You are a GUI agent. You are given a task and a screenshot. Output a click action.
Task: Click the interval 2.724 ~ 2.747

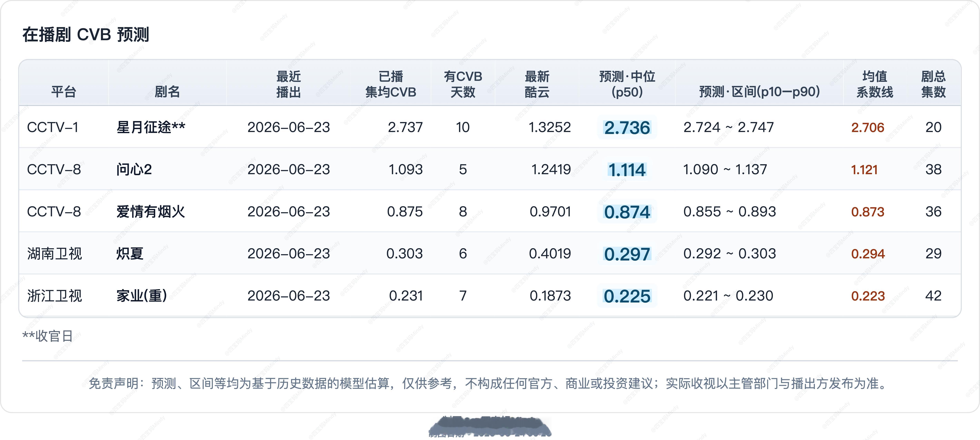(x=729, y=127)
